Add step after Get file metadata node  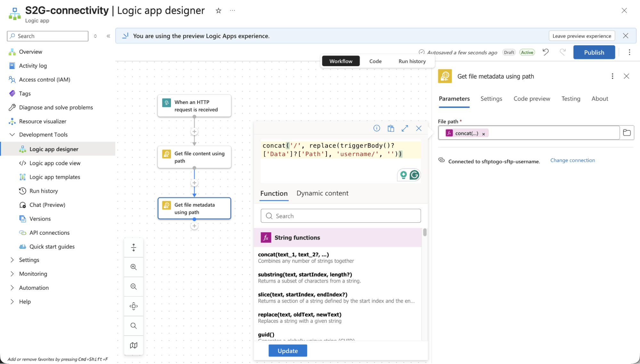194,226
